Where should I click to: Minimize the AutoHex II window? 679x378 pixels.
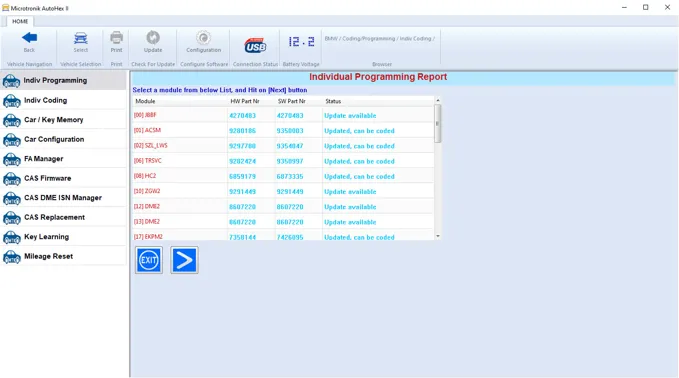pyautogui.click(x=624, y=7)
